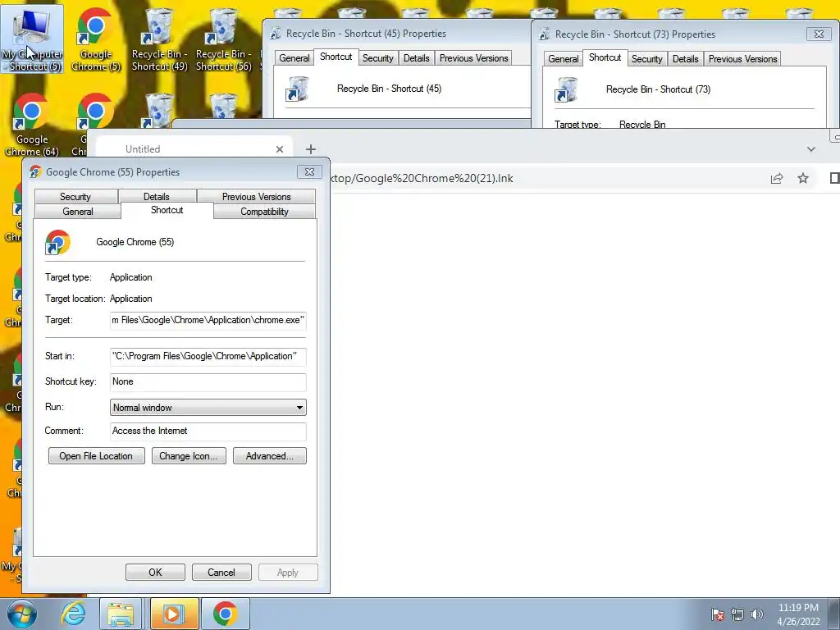Click the Comment field
Image resolution: width=840 pixels, height=630 pixels.
pos(208,431)
